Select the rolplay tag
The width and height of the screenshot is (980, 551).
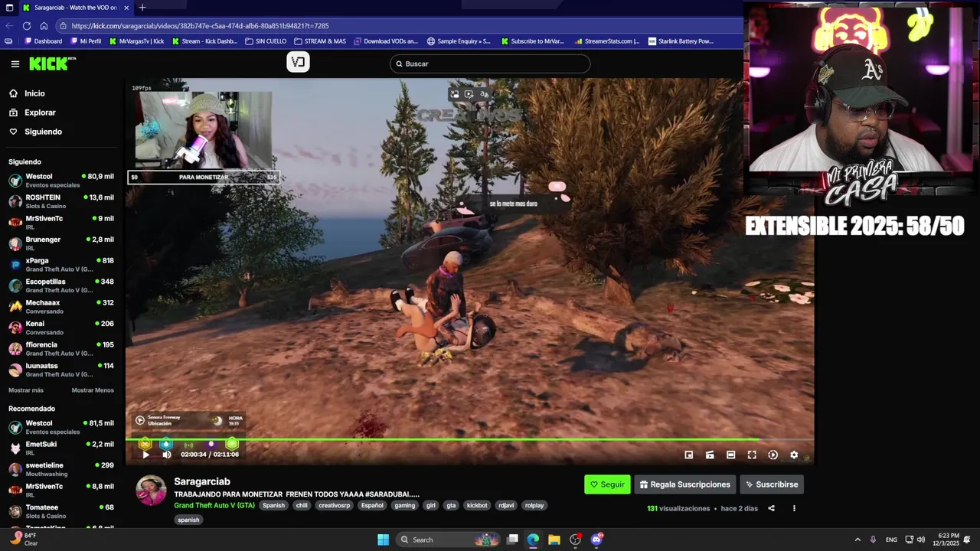pyautogui.click(x=534, y=505)
